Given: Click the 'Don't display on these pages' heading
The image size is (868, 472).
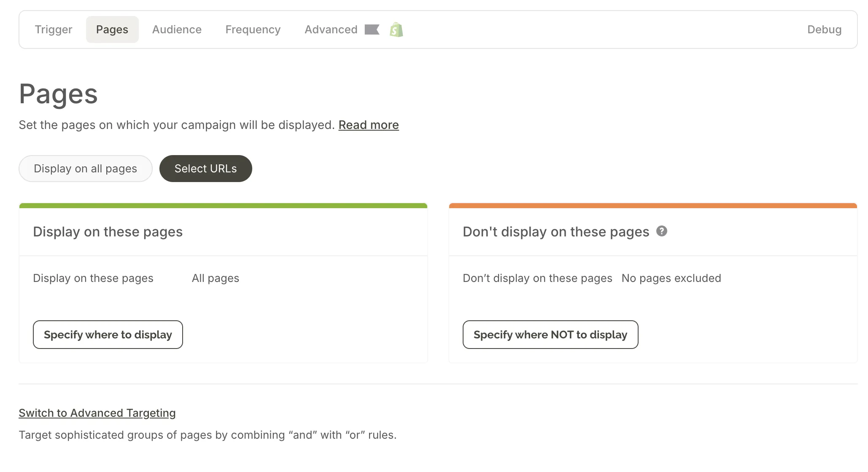Looking at the screenshot, I should (555, 232).
